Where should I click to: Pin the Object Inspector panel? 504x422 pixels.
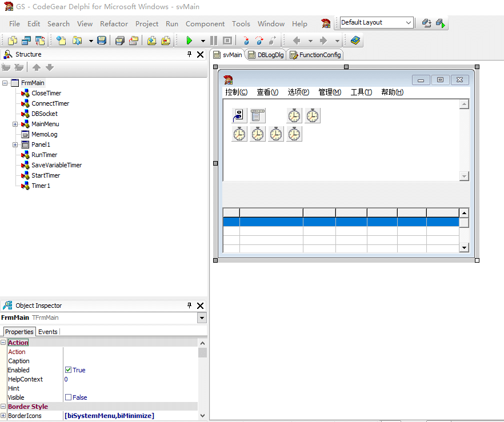(189, 306)
